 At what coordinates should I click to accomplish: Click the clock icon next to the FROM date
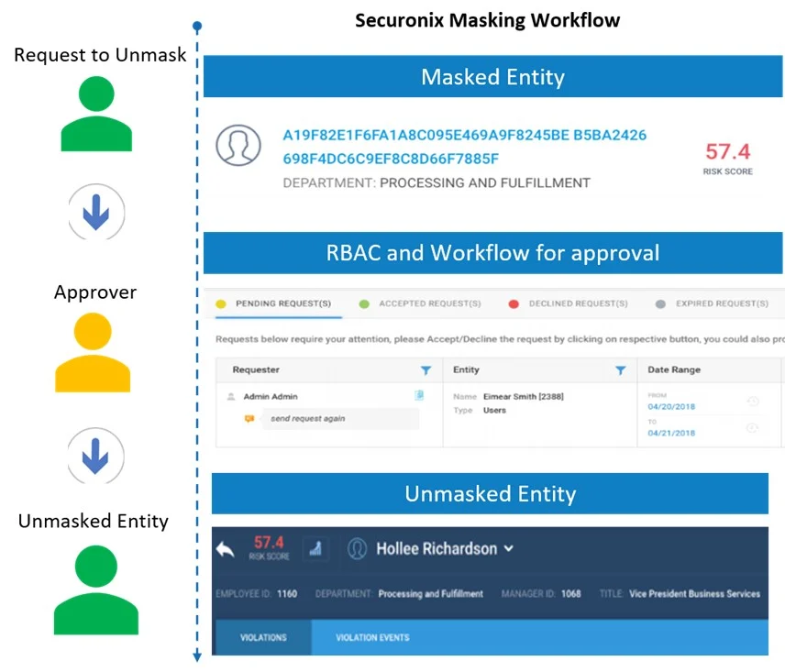pyautogui.click(x=753, y=402)
